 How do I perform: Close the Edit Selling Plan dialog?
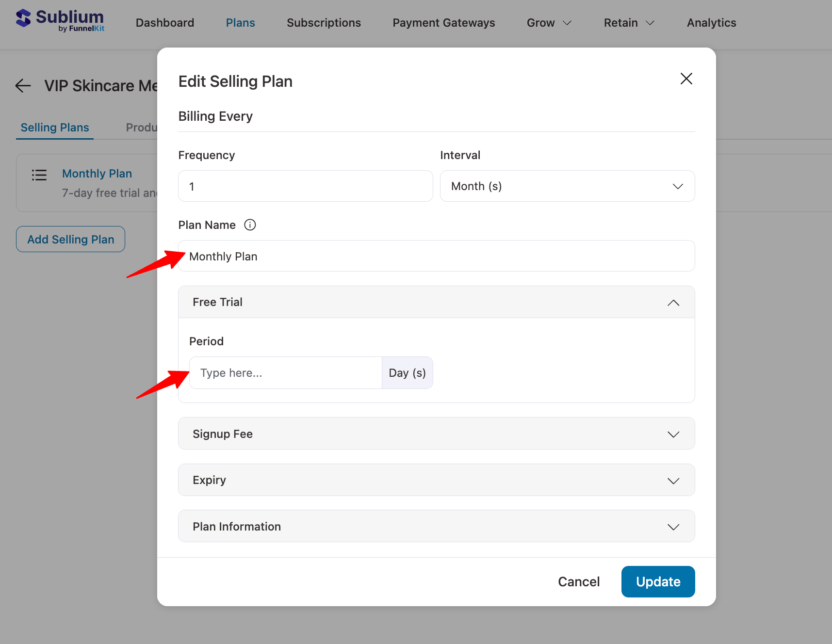tap(686, 79)
